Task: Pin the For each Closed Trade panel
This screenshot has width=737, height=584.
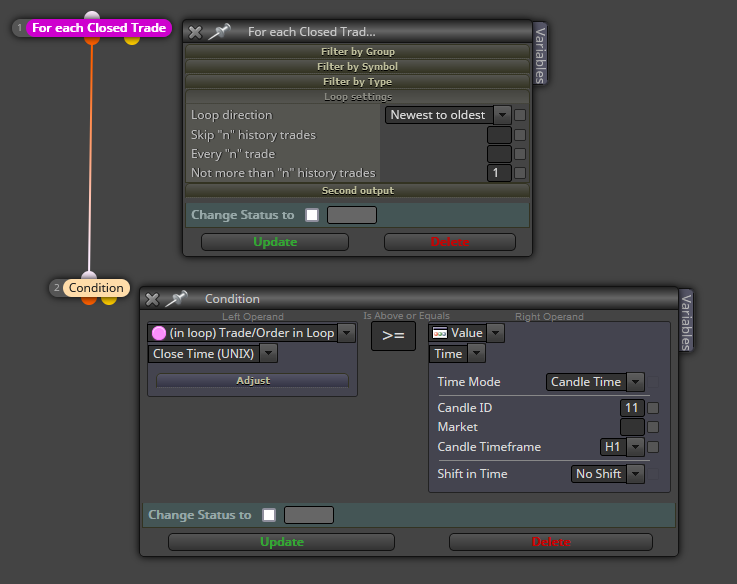Action: pos(219,32)
